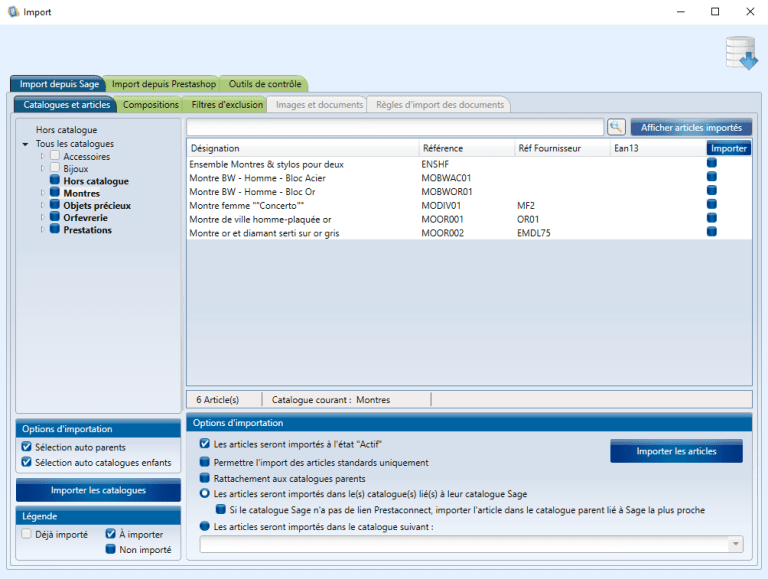Sort by Ean13 column header
Viewport: 768px width, 579px height.
657,148
